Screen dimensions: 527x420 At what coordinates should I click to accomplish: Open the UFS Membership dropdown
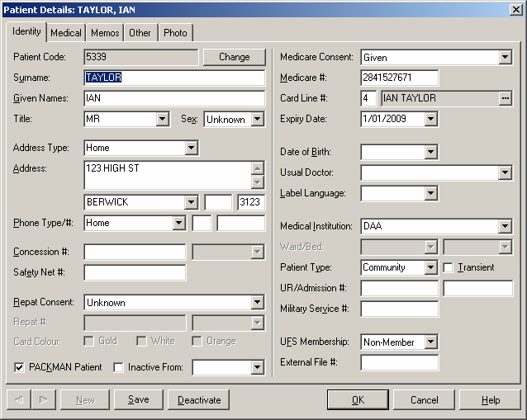point(430,342)
